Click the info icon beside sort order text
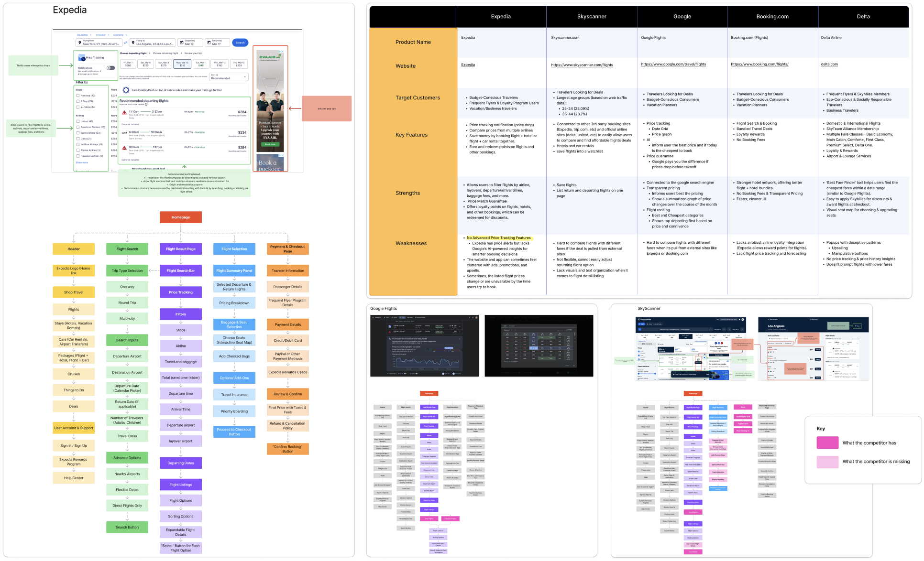The width and height of the screenshot is (924, 561). coord(146,104)
